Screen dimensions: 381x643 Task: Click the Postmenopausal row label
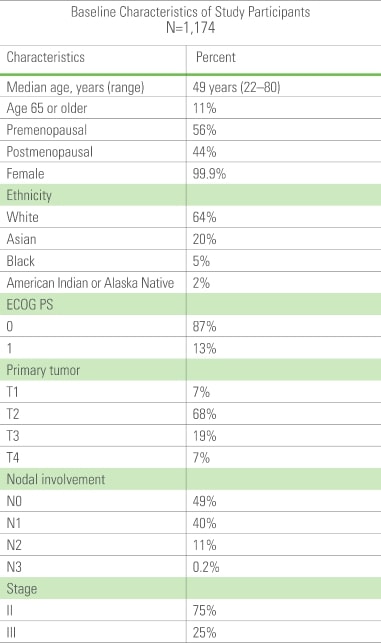pyautogui.click(x=49, y=152)
